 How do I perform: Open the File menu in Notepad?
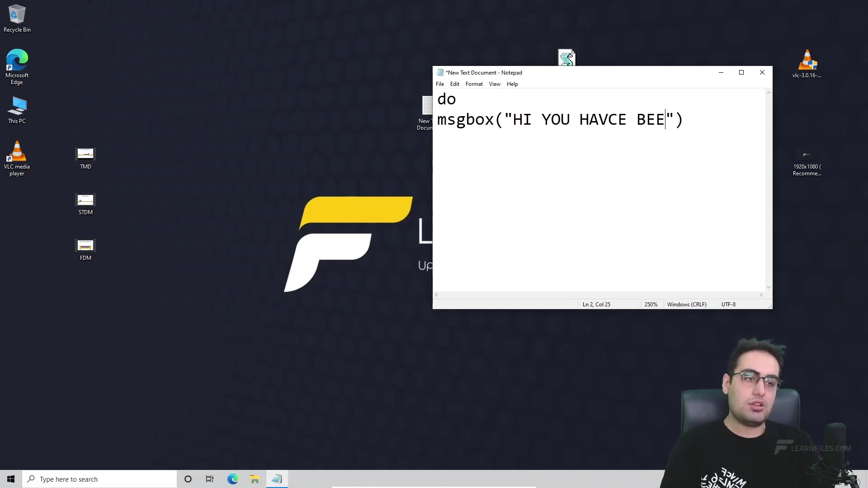tap(439, 84)
